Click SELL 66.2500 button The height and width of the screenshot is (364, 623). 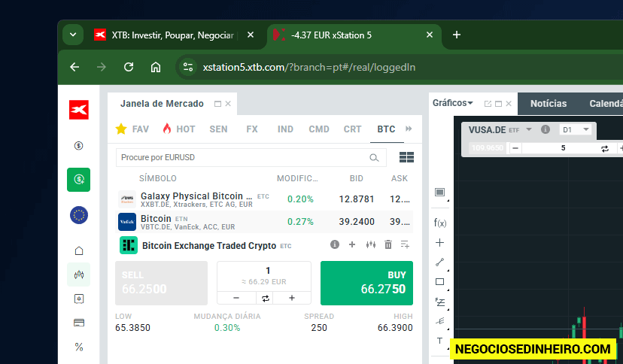pos(161,283)
